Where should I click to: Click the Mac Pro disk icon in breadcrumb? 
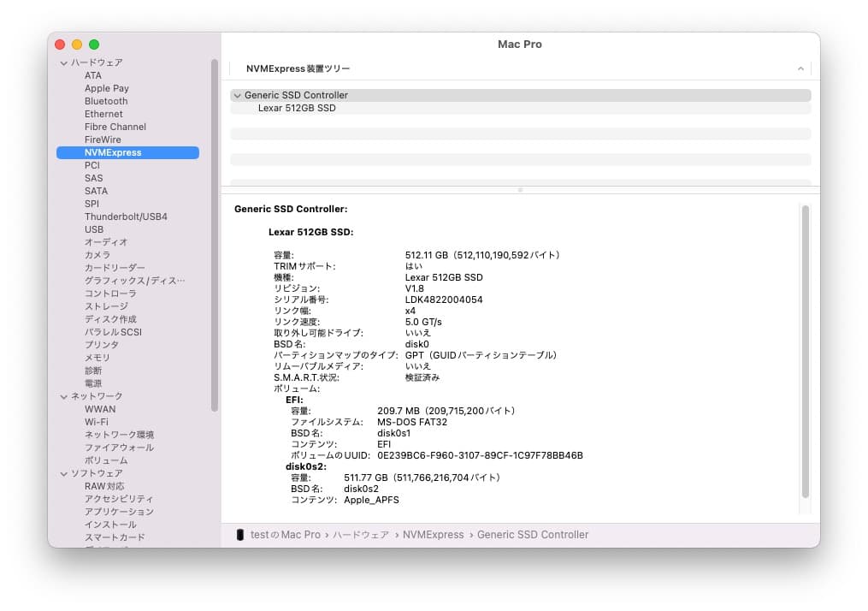pos(242,534)
